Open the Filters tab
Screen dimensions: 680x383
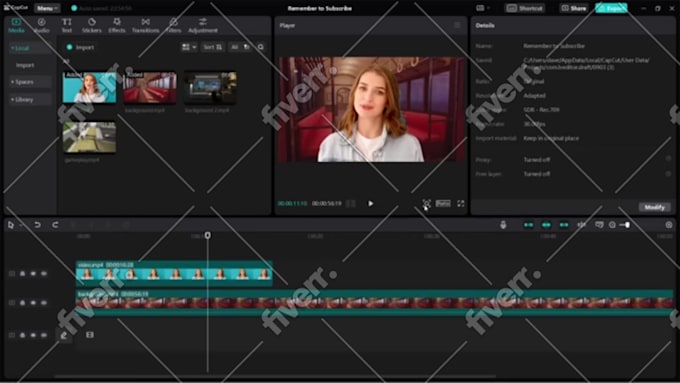click(173, 25)
